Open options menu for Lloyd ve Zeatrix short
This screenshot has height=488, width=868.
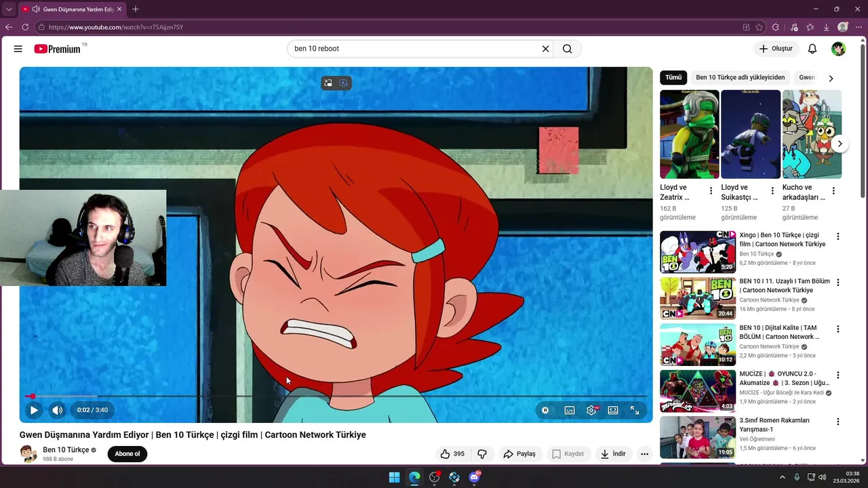coord(711,191)
